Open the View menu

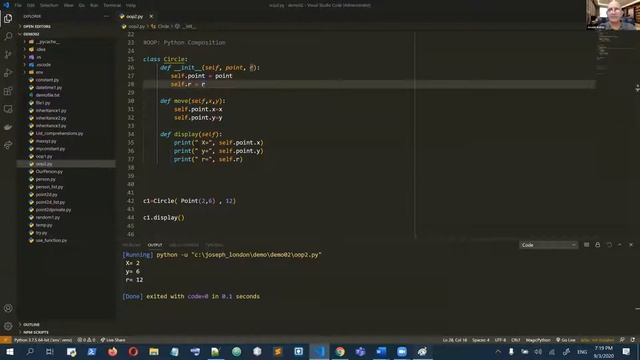69,5
